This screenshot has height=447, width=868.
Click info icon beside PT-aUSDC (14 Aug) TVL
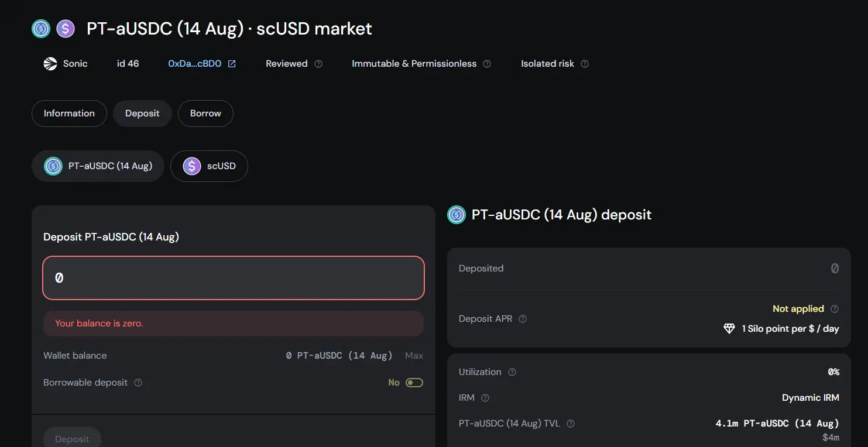571,424
